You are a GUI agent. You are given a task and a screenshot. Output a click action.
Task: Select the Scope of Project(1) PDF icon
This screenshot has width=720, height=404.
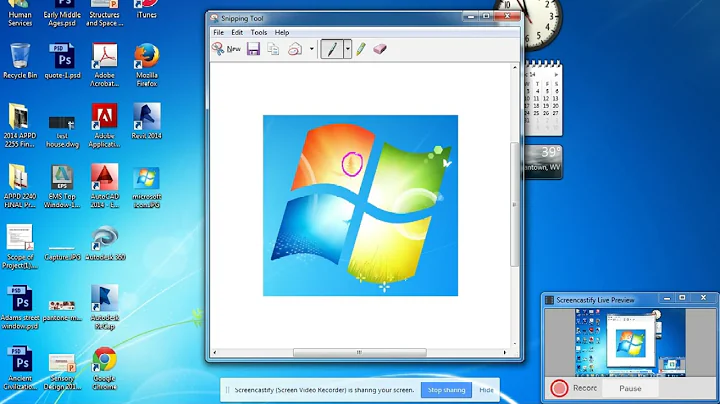[x=19, y=247]
